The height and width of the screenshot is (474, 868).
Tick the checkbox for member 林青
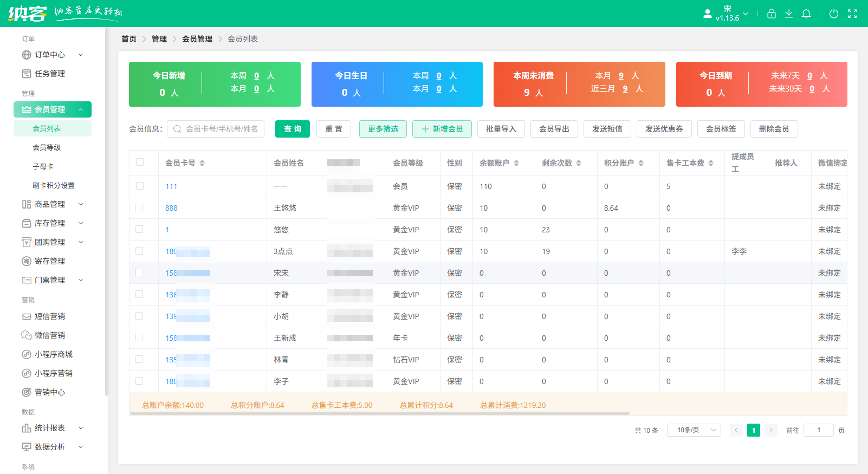tap(140, 359)
